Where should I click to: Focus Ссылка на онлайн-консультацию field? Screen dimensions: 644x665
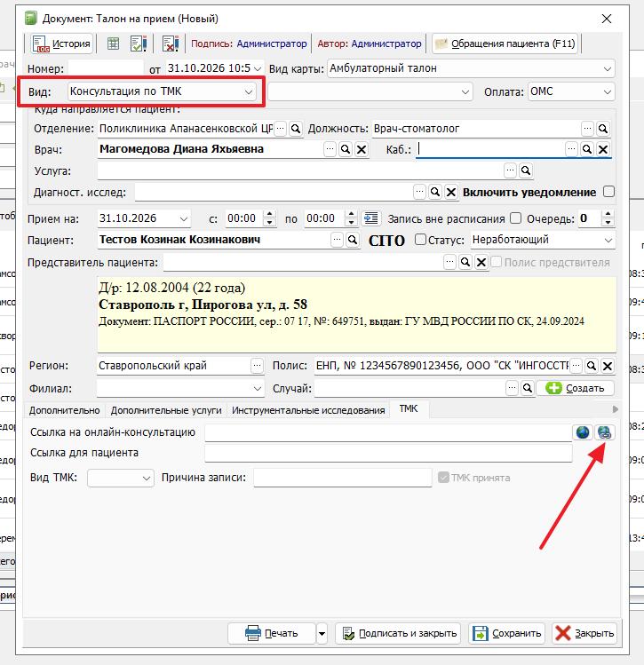click(388, 432)
